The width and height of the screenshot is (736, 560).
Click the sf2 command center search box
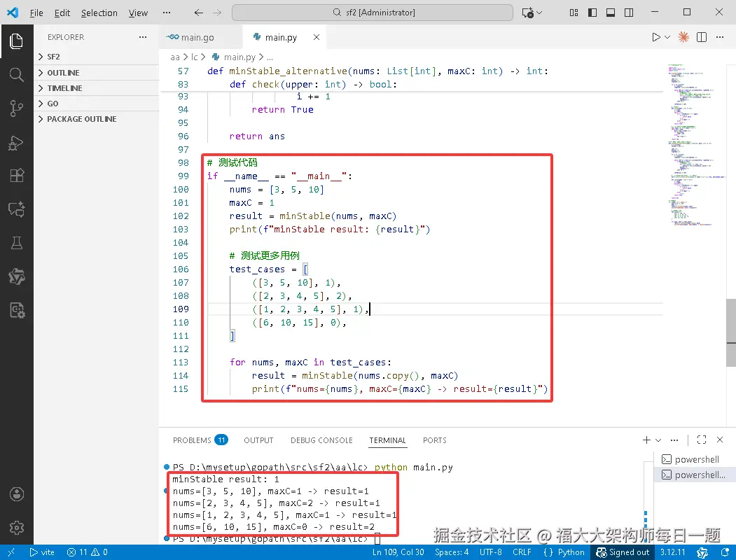[x=373, y=13]
